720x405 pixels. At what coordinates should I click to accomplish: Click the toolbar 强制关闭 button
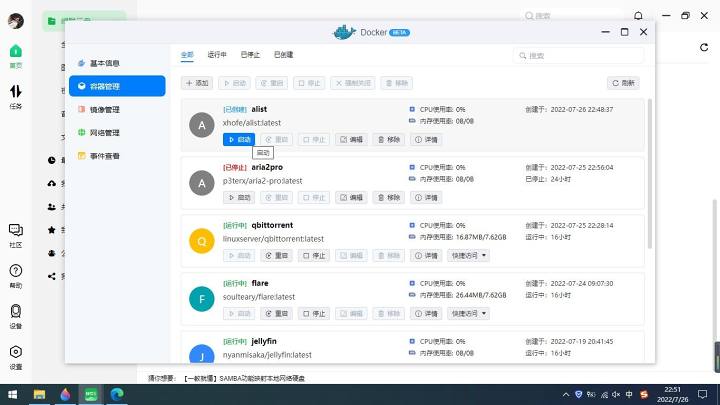(352, 83)
